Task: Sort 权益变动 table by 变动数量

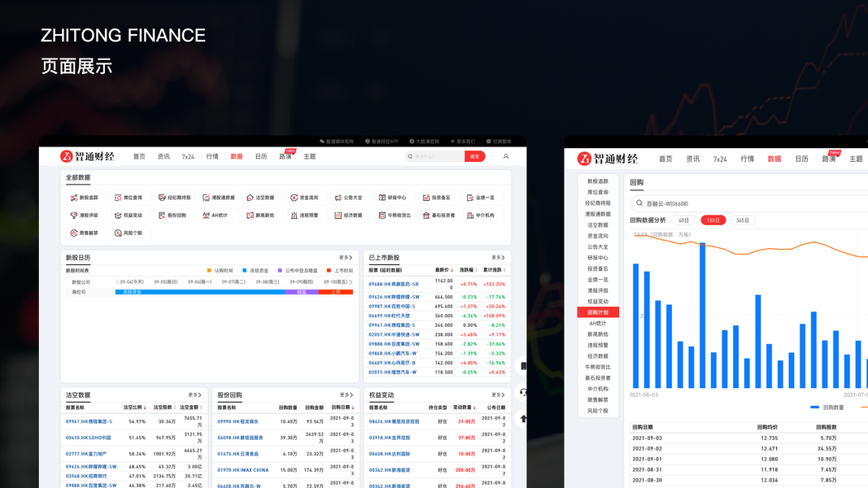Action: coord(465,407)
